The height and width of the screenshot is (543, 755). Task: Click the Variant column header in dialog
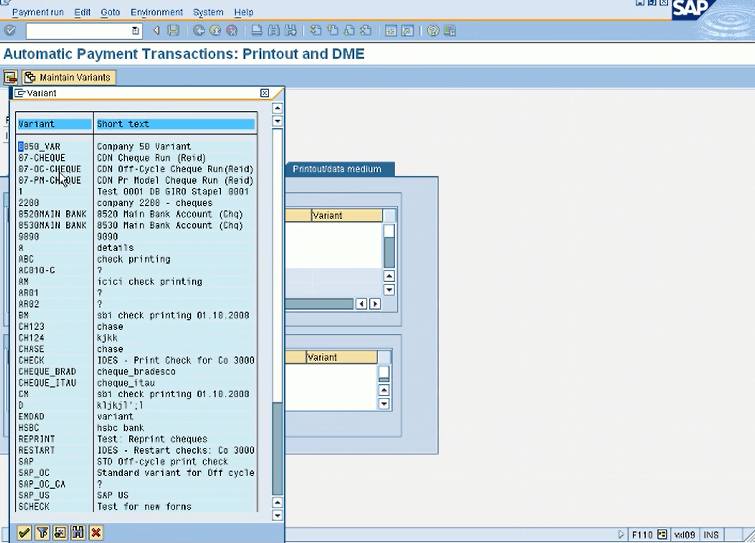tap(54, 124)
